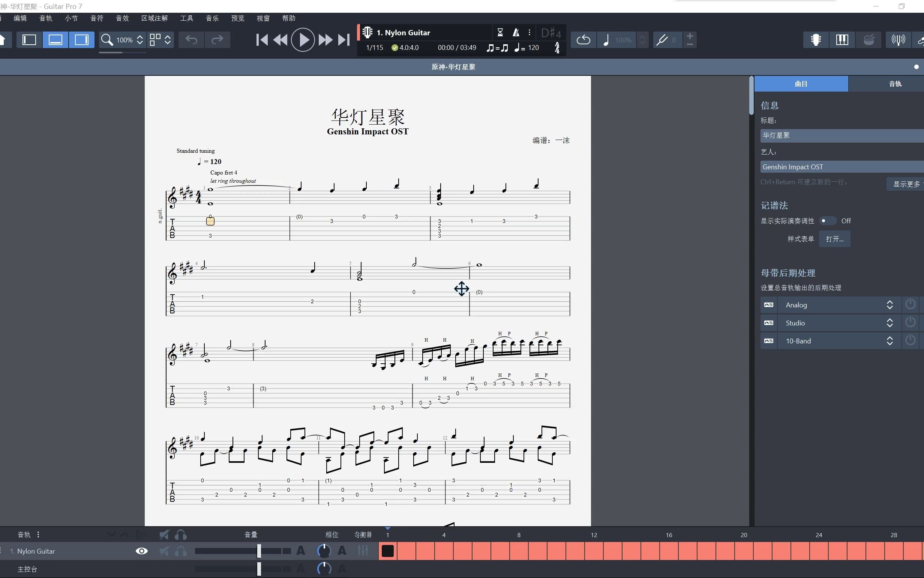Click the transpose plus-minus stepper
Screen dimensions: 924x578
click(690, 40)
